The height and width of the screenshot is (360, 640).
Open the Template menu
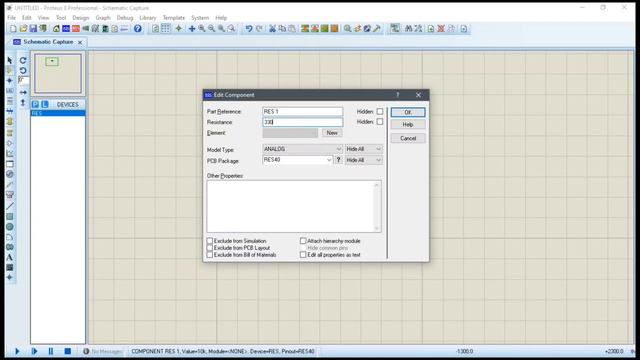pos(173,18)
